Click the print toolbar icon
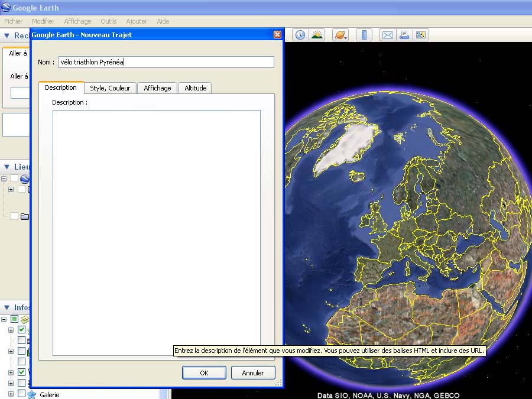This screenshot has height=399, width=532. tap(404, 35)
